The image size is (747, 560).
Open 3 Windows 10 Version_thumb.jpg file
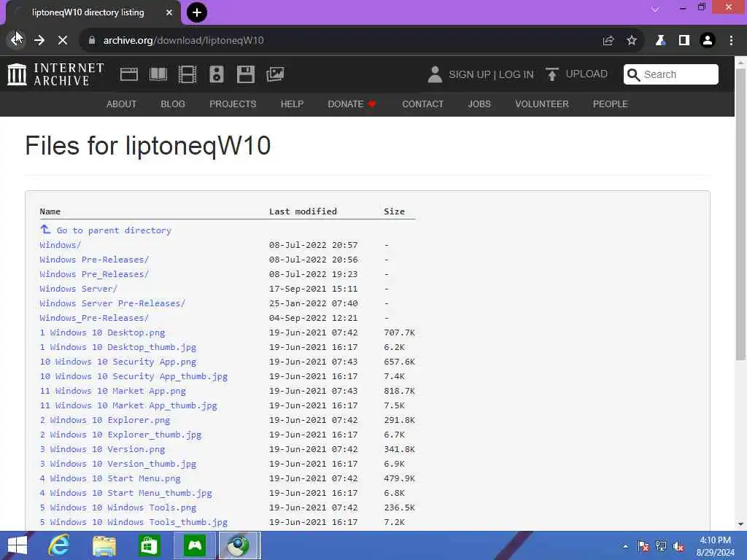(118, 464)
